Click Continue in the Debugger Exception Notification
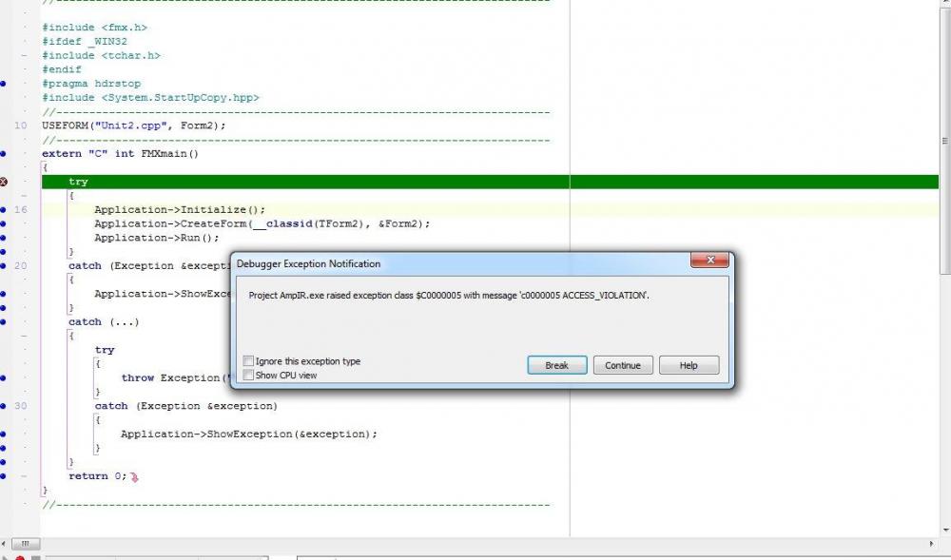The image size is (951, 560). click(x=623, y=365)
